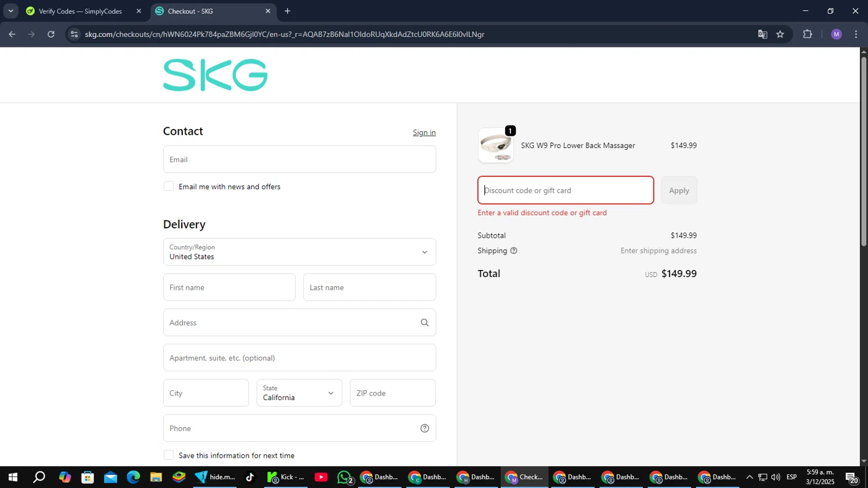Launch Copilot from taskbar
Image resolution: width=868 pixels, height=488 pixels.
[x=64, y=477]
